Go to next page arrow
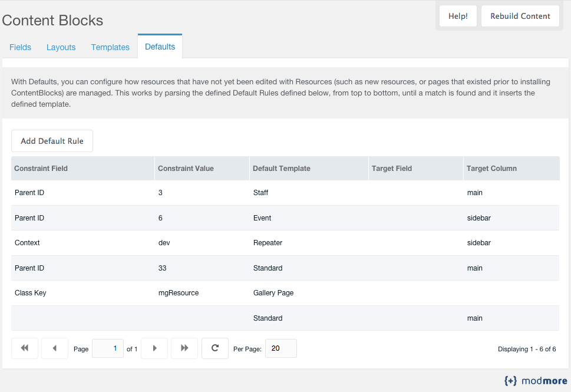Image resolution: width=571 pixels, height=392 pixels. (x=154, y=348)
